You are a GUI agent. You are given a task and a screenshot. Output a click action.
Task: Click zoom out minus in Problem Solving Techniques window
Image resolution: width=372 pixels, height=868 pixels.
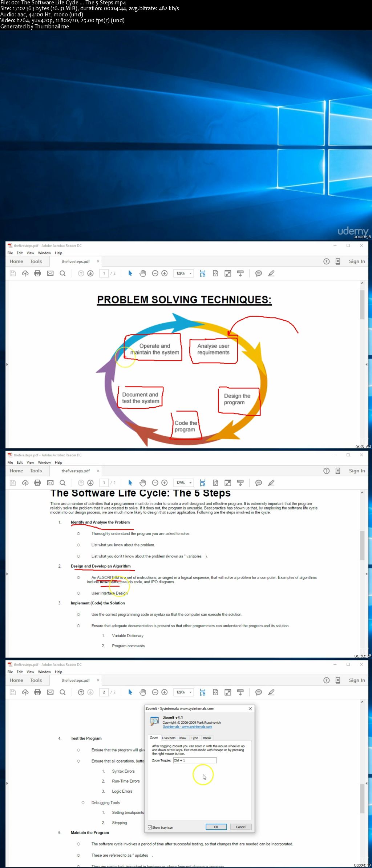155,273
